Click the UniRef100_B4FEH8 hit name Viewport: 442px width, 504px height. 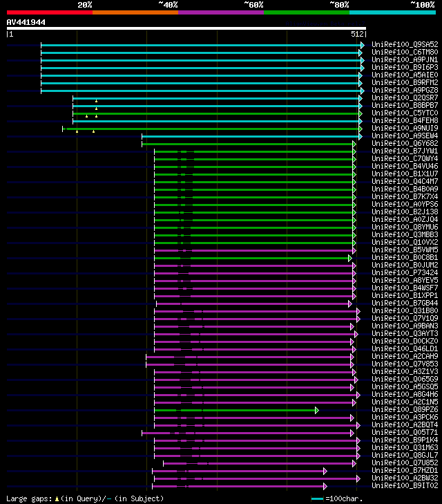click(x=405, y=120)
